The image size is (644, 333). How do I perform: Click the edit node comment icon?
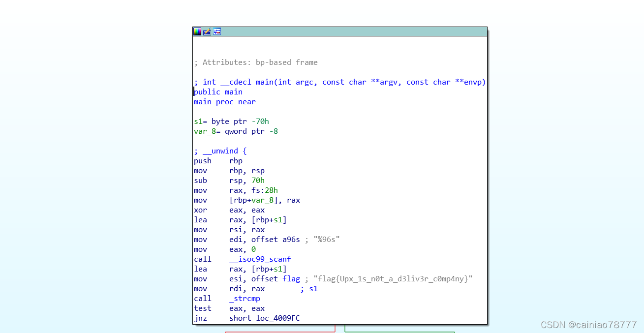coord(207,31)
